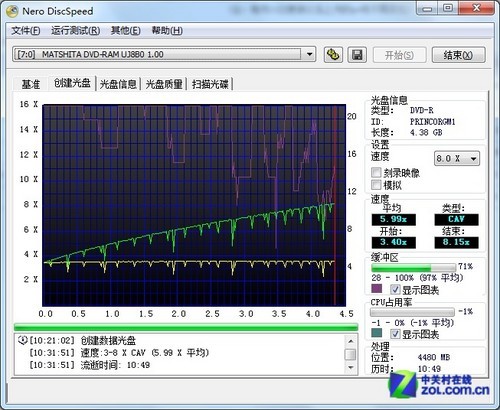The width and height of the screenshot is (500, 410).
Task: Click the refresh drive icon button
Action: [333, 55]
